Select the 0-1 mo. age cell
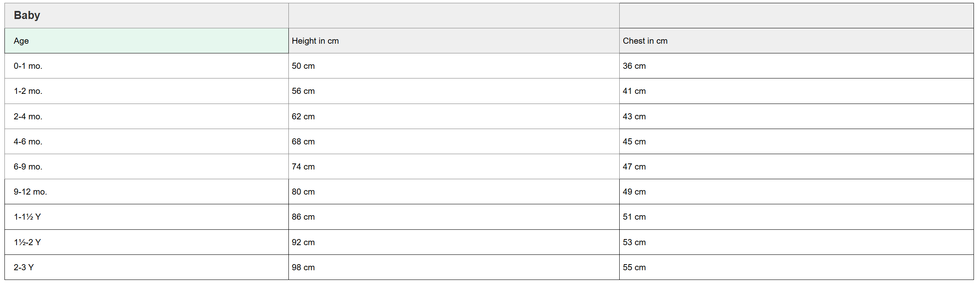 coord(28,66)
